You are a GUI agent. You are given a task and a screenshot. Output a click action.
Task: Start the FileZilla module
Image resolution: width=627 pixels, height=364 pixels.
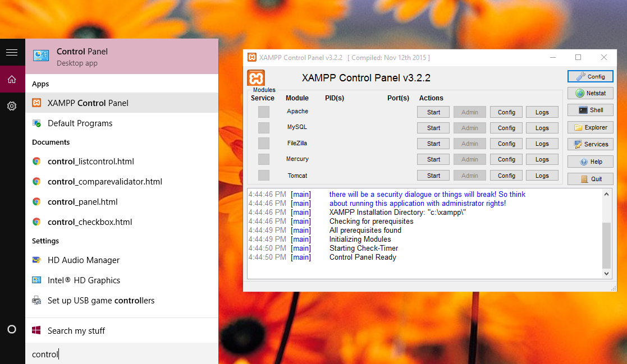tap(433, 144)
